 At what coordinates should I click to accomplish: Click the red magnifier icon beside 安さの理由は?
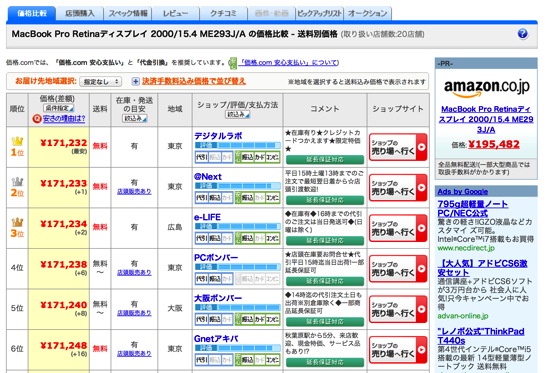37,119
